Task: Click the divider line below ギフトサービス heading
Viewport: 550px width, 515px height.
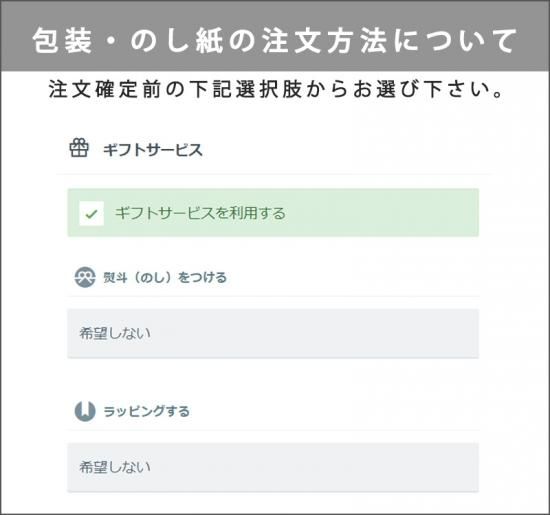Action: [x=274, y=174]
